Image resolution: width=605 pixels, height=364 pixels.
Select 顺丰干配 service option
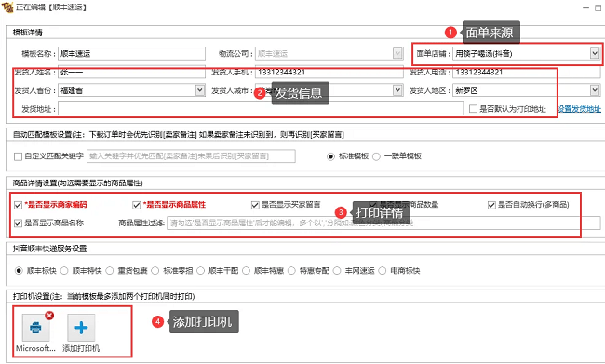click(200, 271)
